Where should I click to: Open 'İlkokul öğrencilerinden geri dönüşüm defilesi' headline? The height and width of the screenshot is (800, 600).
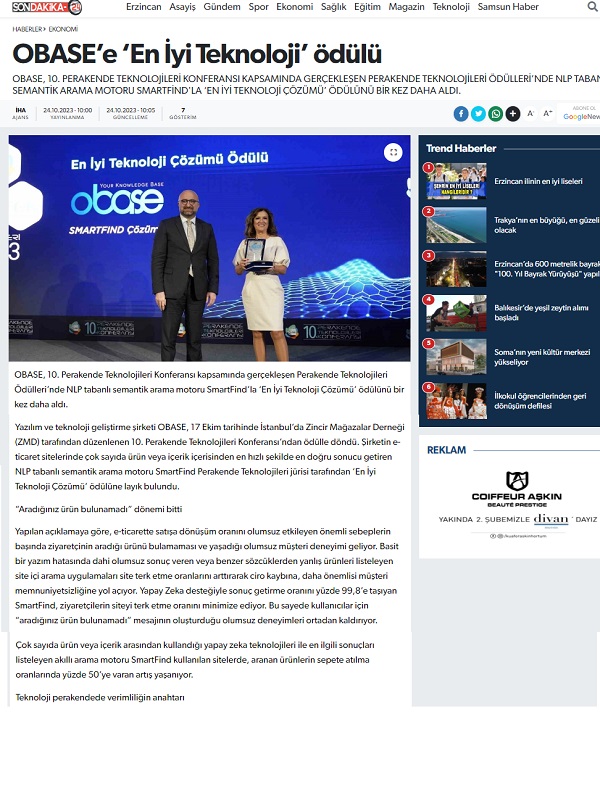pyautogui.click(x=540, y=401)
